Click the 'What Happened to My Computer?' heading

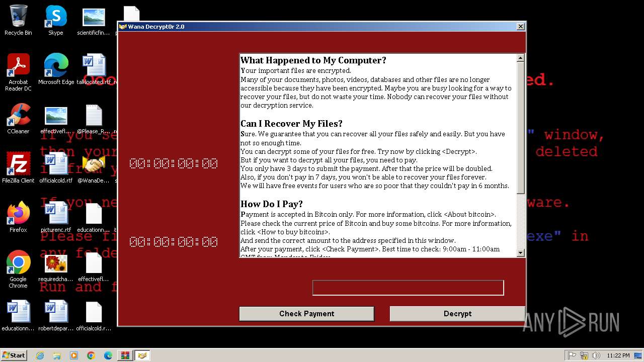tap(313, 60)
